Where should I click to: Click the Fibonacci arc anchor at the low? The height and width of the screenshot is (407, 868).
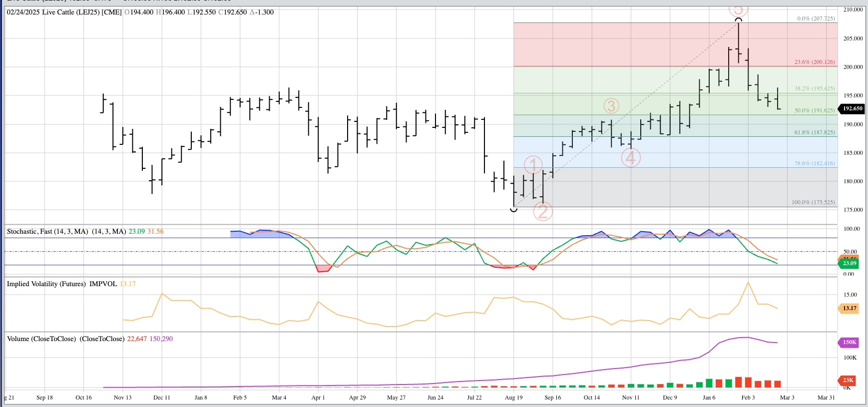coord(513,209)
